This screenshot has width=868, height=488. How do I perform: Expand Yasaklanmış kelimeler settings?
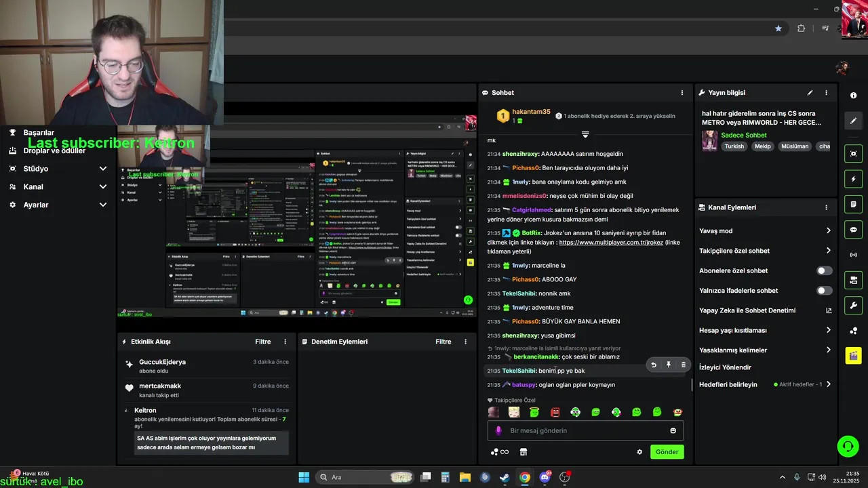766,350
